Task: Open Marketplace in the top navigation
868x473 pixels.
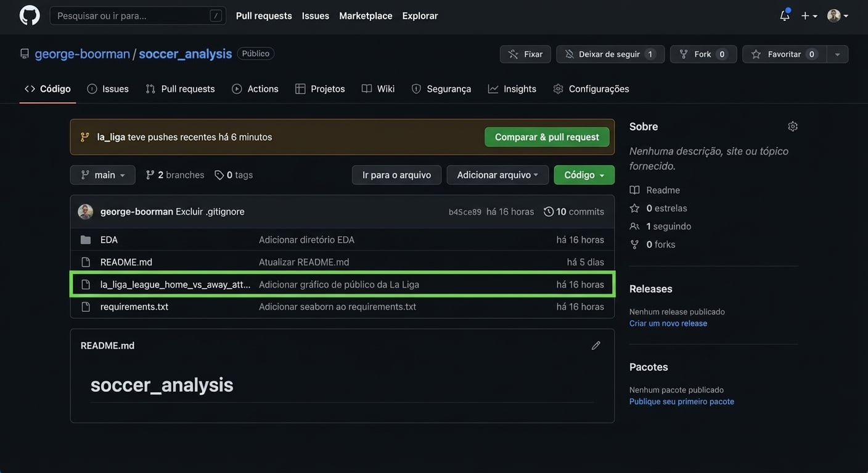Action: point(366,16)
